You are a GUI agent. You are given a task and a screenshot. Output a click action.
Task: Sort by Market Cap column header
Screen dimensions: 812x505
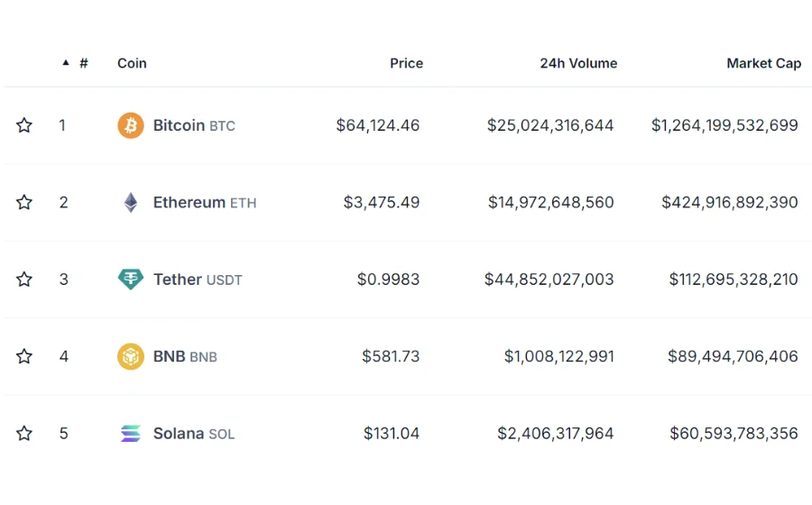[x=764, y=63]
